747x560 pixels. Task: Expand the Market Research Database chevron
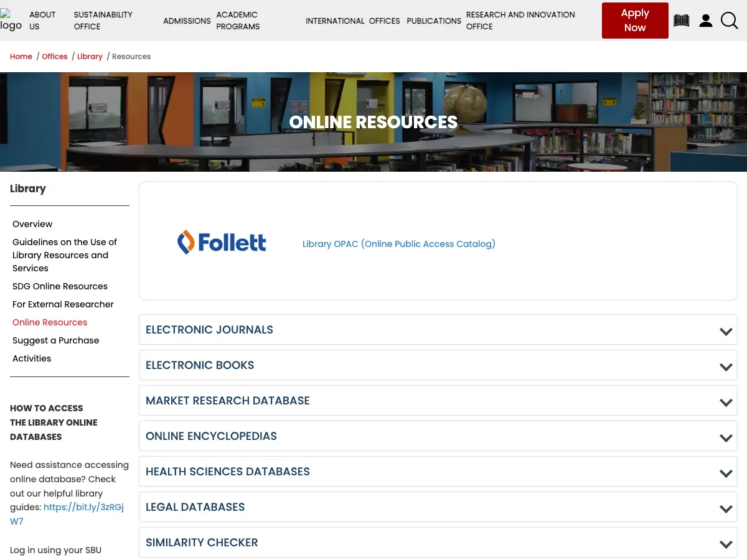[726, 402]
